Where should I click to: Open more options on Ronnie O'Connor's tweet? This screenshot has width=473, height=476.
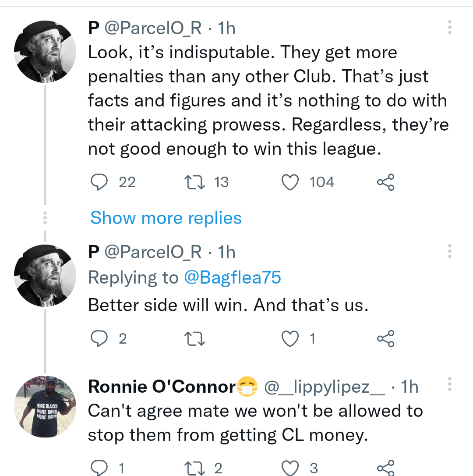[x=449, y=384]
